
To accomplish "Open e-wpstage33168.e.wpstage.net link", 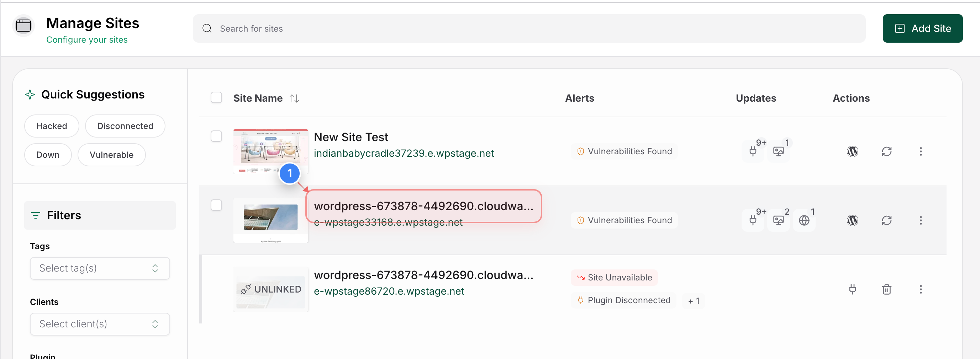I will [x=388, y=223].
